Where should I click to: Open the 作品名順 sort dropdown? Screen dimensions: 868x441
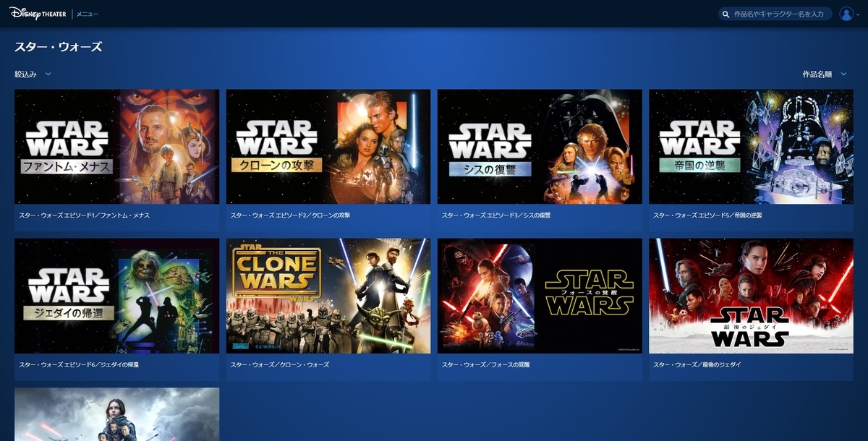(x=825, y=74)
